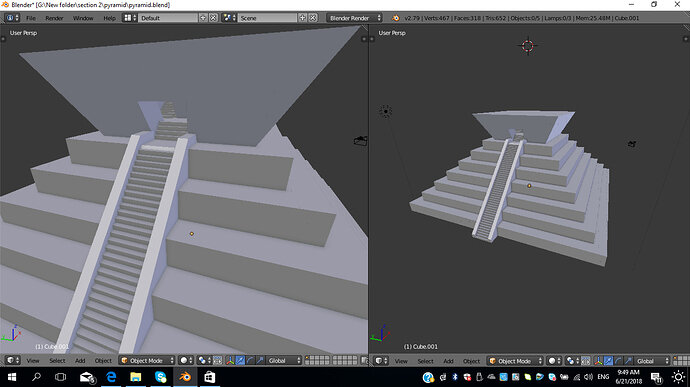Click the 3D cursor in right viewport
The width and height of the screenshot is (690, 387).
[x=528, y=46]
